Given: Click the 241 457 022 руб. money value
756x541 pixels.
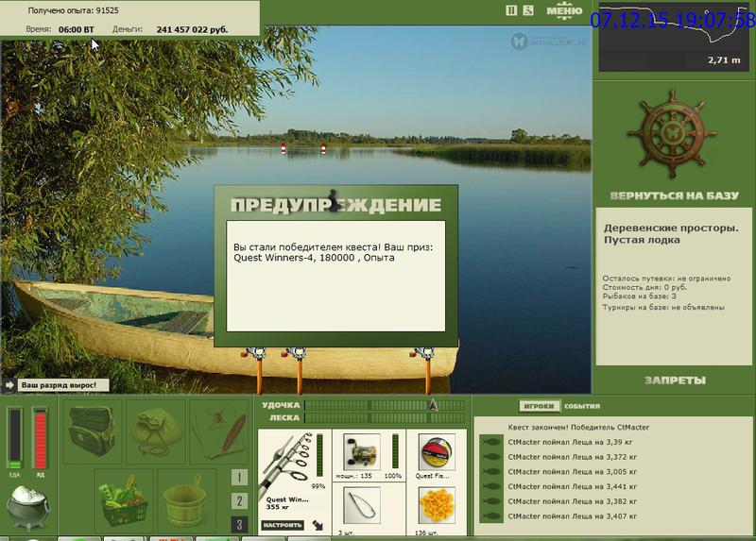Looking at the screenshot, I should (192, 29).
